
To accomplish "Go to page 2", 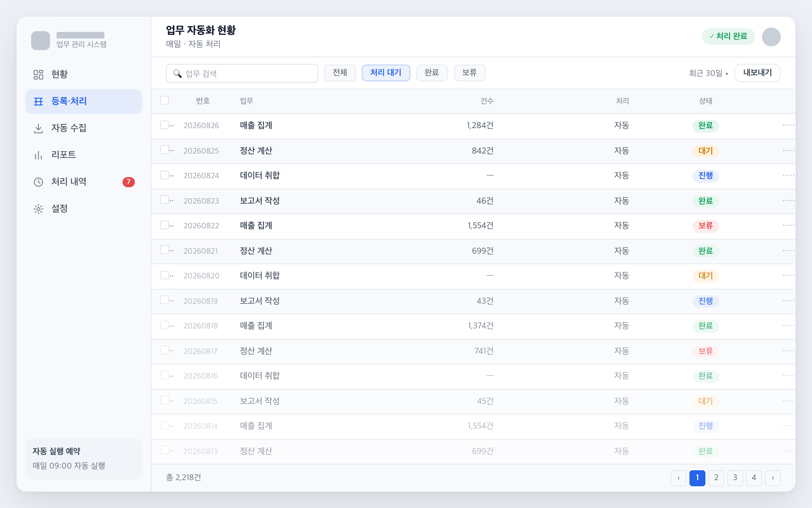I will (716, 478).
